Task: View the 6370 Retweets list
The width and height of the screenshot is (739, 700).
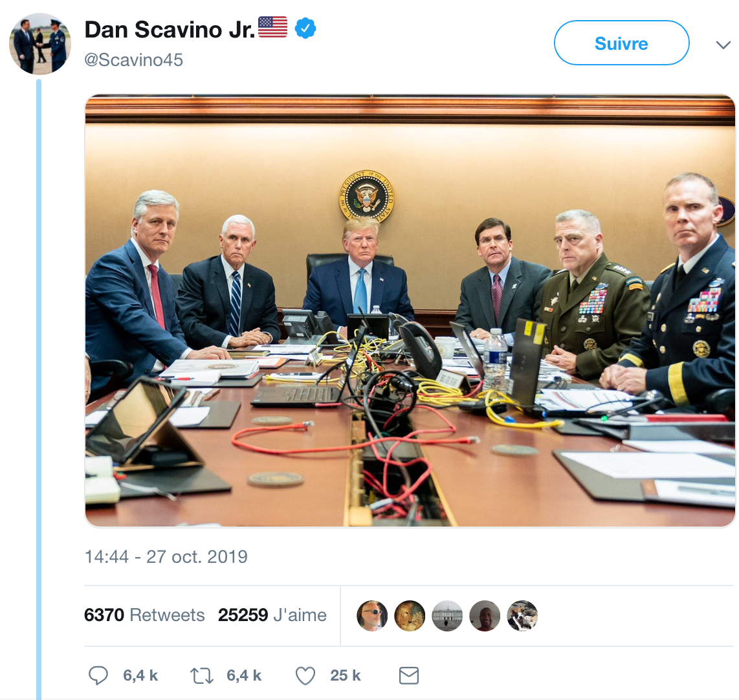Action: [144, 615]
